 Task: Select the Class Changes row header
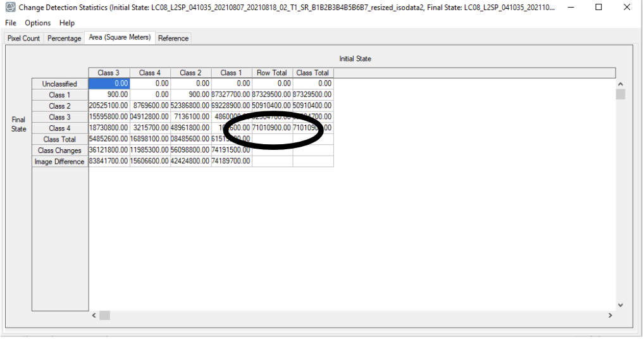(x=60, y=151)
